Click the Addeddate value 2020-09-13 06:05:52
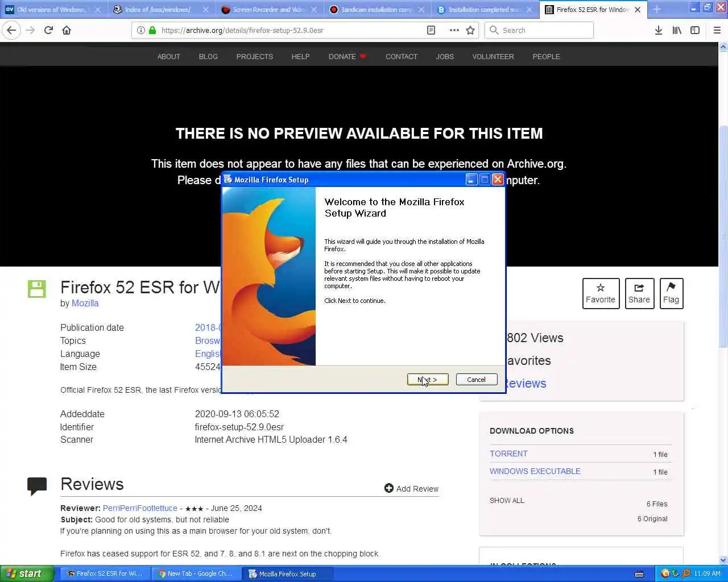 (x=237, y=414)
